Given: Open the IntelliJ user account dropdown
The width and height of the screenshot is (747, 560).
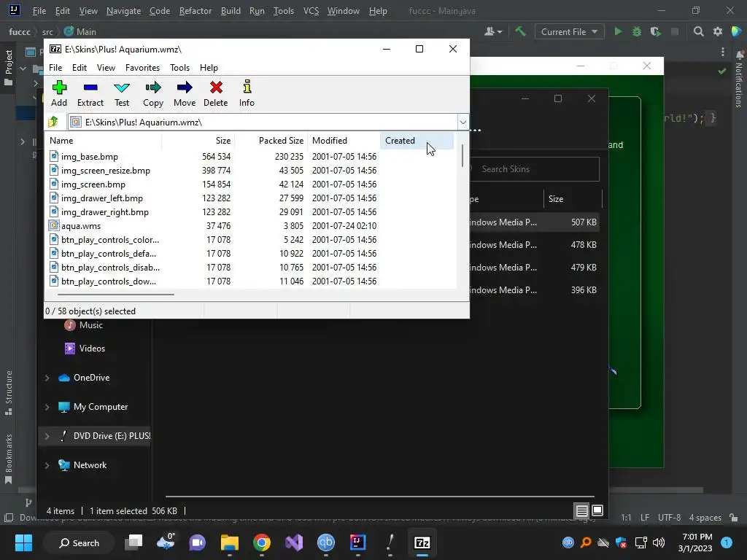Looking at the screenshot, I should 493,32.
